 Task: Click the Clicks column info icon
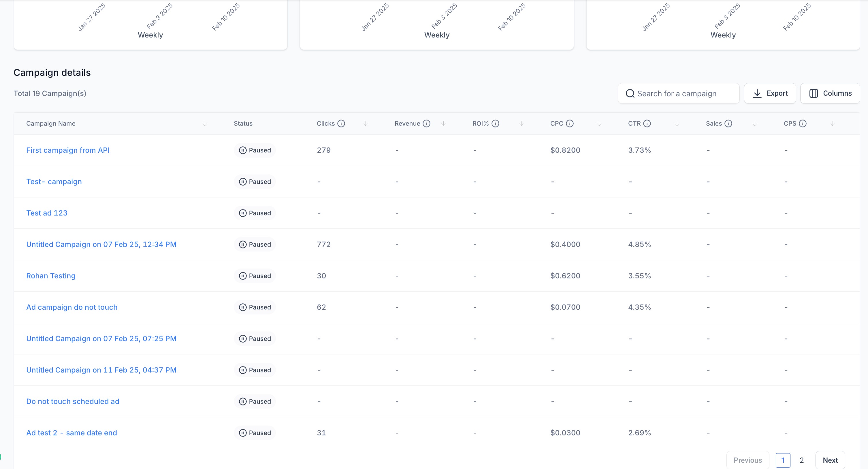pyautogui.click(x=341, y=124)
